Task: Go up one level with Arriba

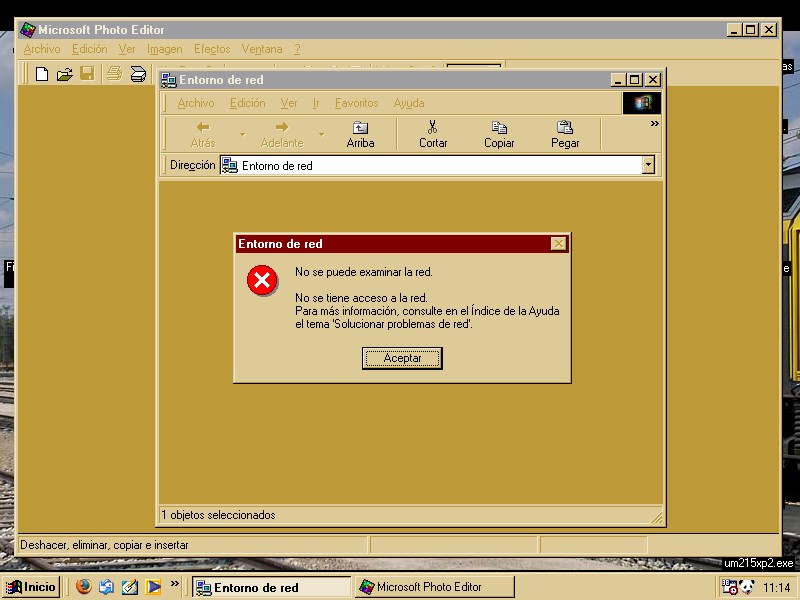Action: coord(360,134)
